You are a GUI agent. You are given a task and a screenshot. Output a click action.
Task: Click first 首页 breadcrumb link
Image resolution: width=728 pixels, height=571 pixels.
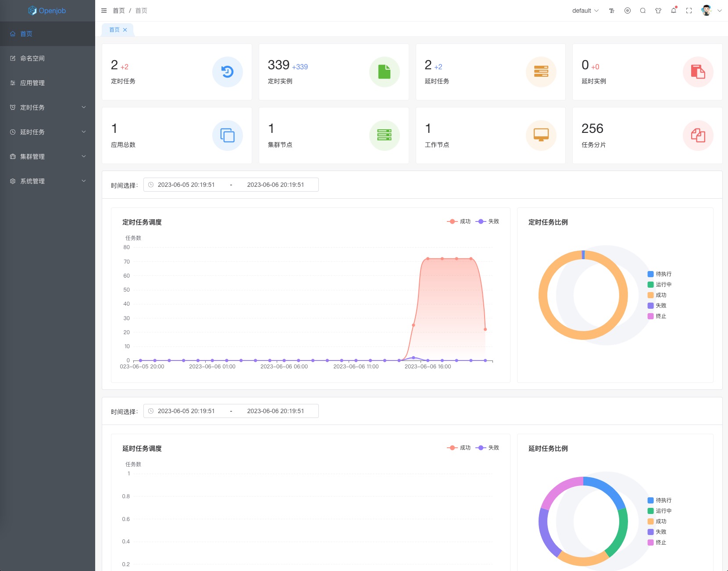119,11
